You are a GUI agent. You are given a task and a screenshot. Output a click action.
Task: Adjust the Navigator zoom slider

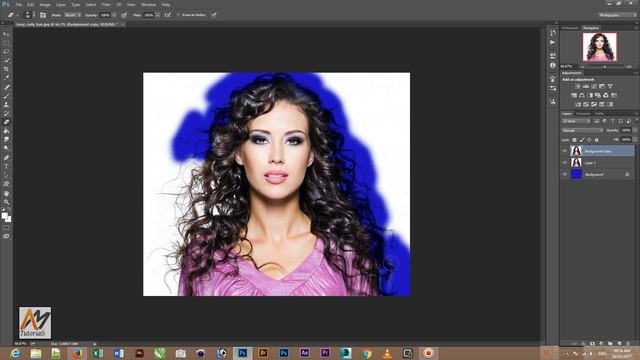pos(605,67)
